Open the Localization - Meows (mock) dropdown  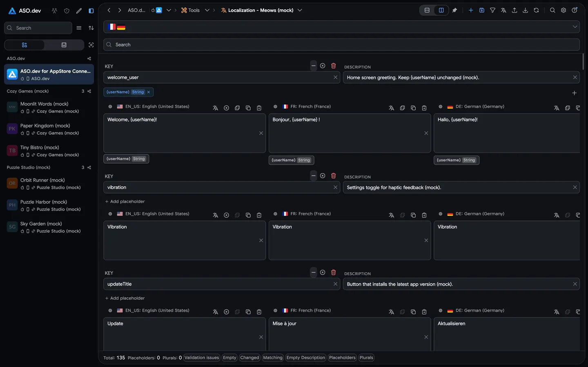click(300, 10)
